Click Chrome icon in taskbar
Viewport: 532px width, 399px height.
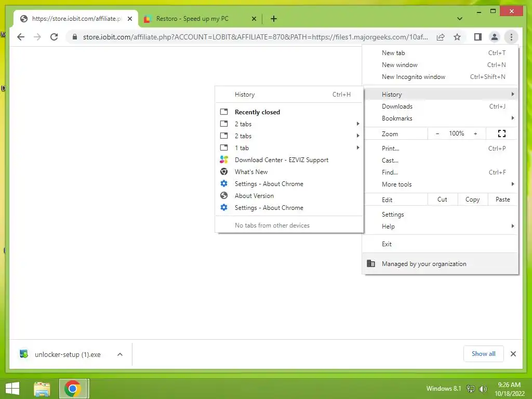(x=73, y=389)
